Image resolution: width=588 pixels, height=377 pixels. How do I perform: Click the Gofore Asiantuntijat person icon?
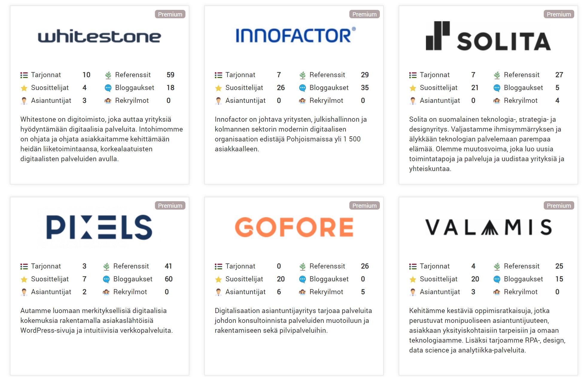click(218, 292)
